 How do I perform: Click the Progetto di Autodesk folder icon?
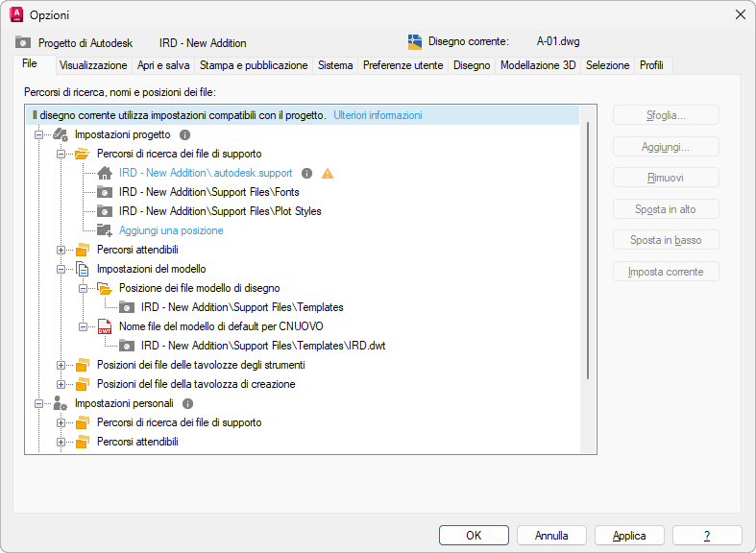(23, 42)
